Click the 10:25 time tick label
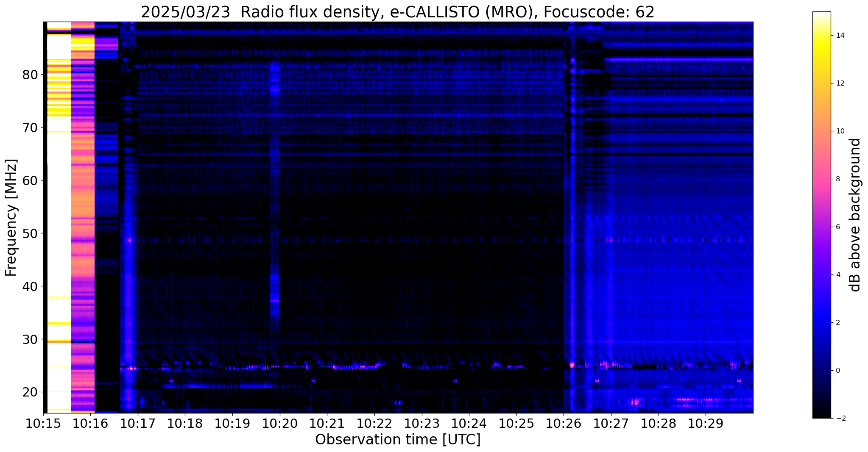The width and height of the screenshot is (868, 452). coord(516,424)
